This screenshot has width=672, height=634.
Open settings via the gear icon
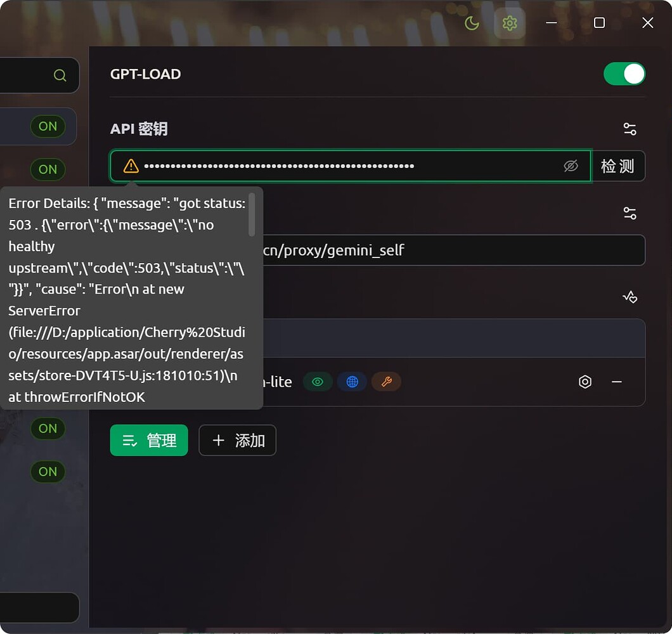pos(510,23)
